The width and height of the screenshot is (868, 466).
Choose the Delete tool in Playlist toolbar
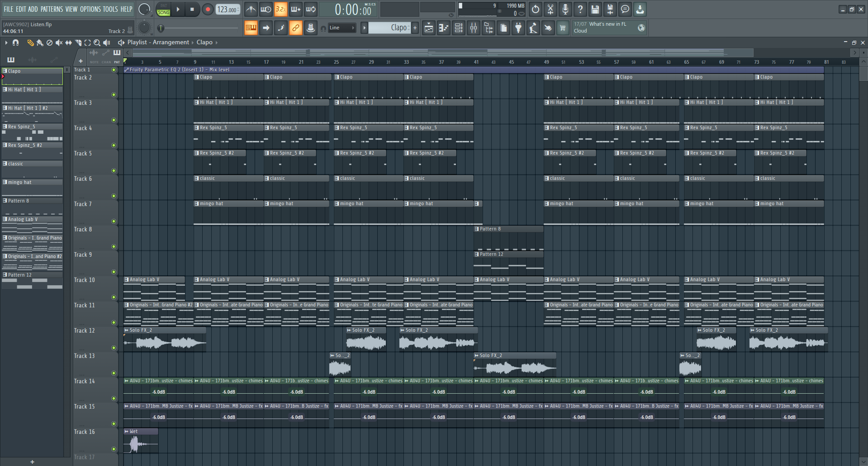[x=50, y=42]
